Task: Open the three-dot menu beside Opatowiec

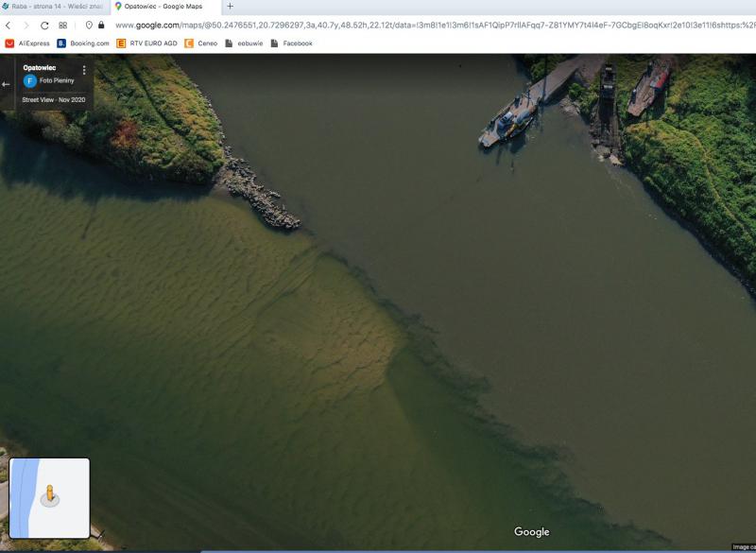Action: pos(84,70)
